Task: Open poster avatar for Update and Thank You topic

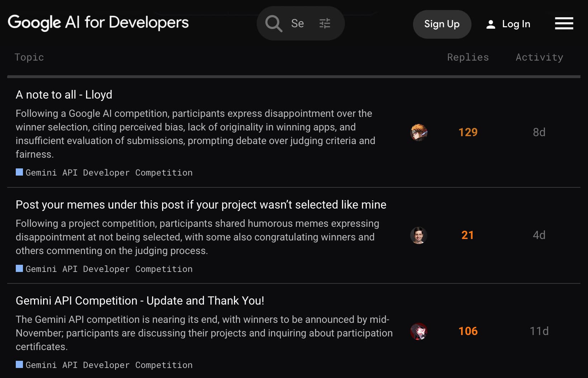Action: tap(419, 331)
